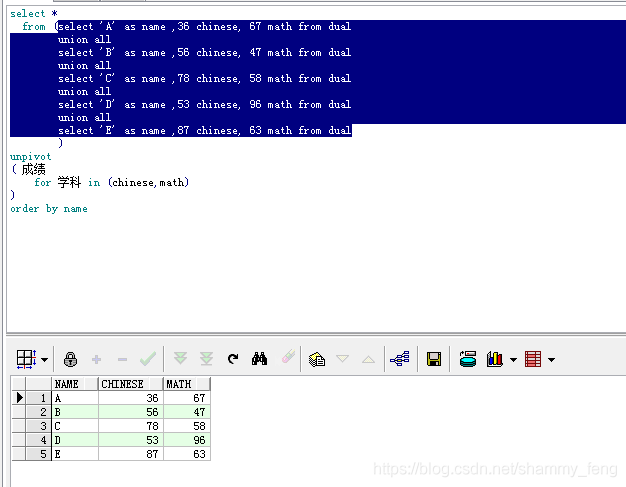Click the bar chart graph icon
626x487 pixels.
[494, 359]
